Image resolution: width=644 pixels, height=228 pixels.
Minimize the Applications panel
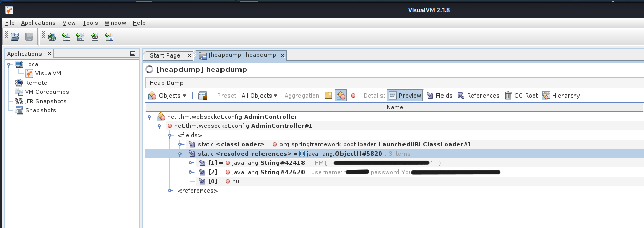coord(133,54)
